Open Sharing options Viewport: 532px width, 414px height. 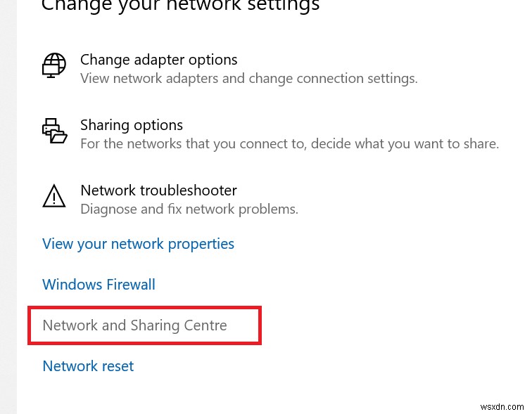132,125
